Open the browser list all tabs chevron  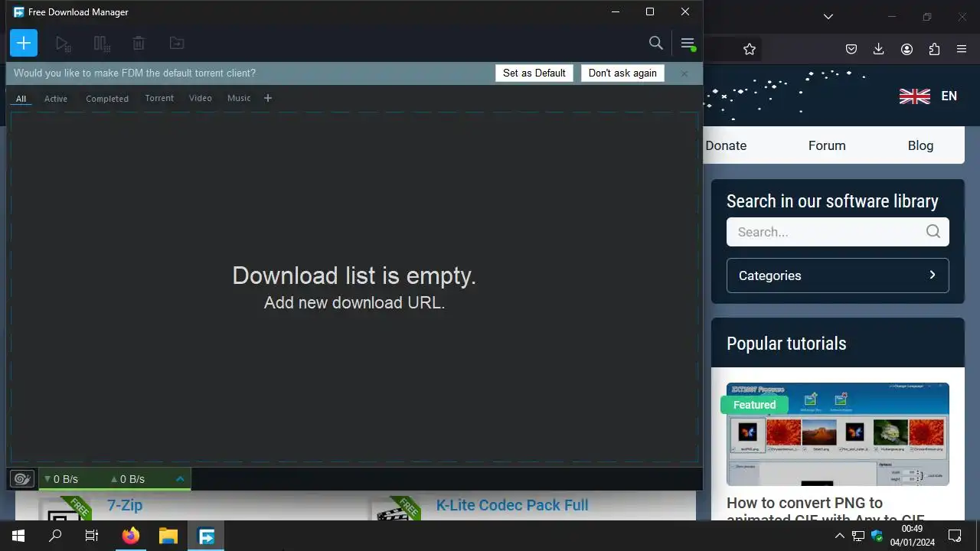pos(828,16)
